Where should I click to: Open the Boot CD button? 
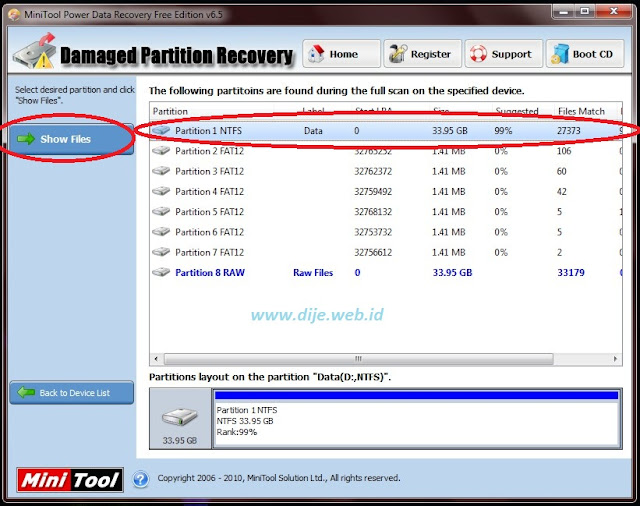point(585,54)
